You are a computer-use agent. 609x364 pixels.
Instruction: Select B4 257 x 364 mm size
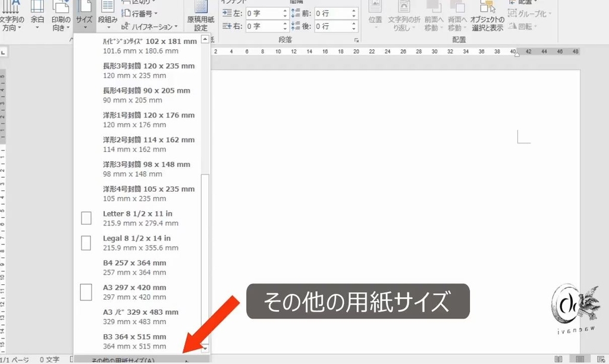tap(137, 267)
